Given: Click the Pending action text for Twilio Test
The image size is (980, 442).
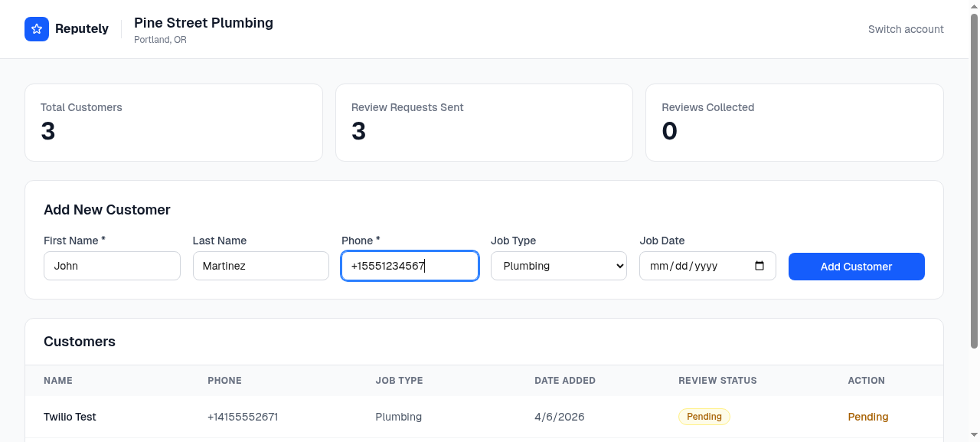Looking at the screenshot, I should click(x=868, y=417).
